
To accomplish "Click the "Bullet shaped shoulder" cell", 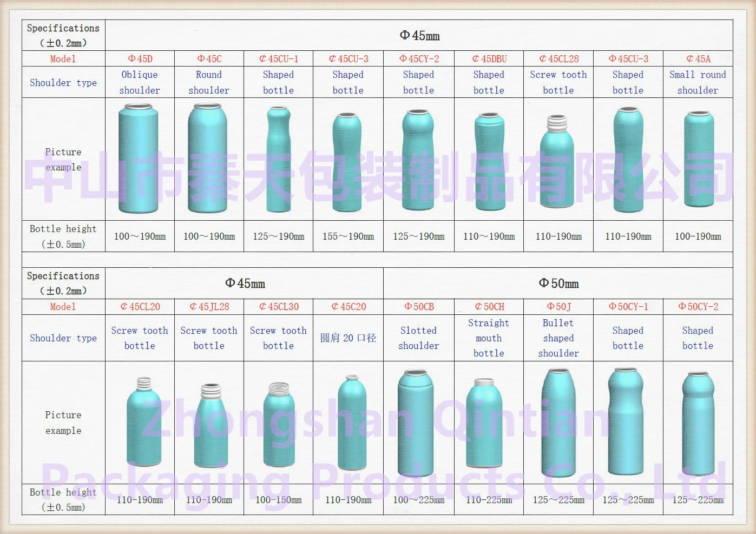I will pyautogui.click(x=558, y=338).
